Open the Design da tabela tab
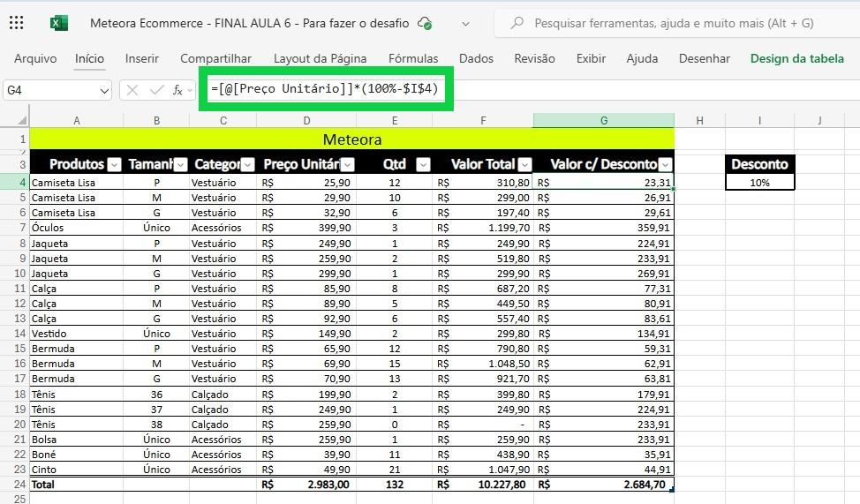 pyautogui.click(x=797, y=58)
